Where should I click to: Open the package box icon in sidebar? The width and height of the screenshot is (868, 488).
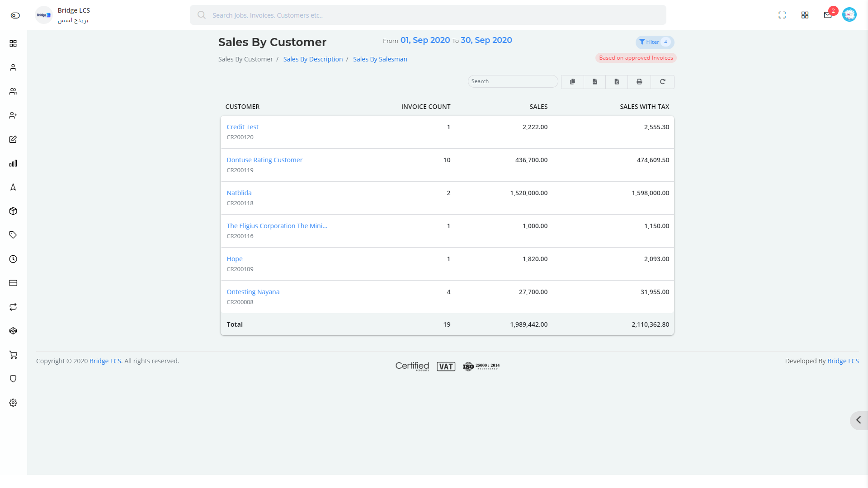coord(13,211)
